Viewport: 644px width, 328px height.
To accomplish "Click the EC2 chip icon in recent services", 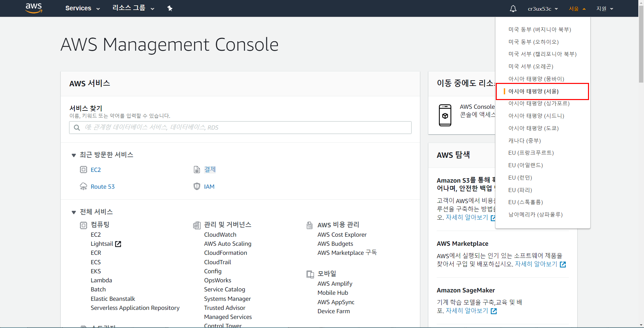I will 83,170.
